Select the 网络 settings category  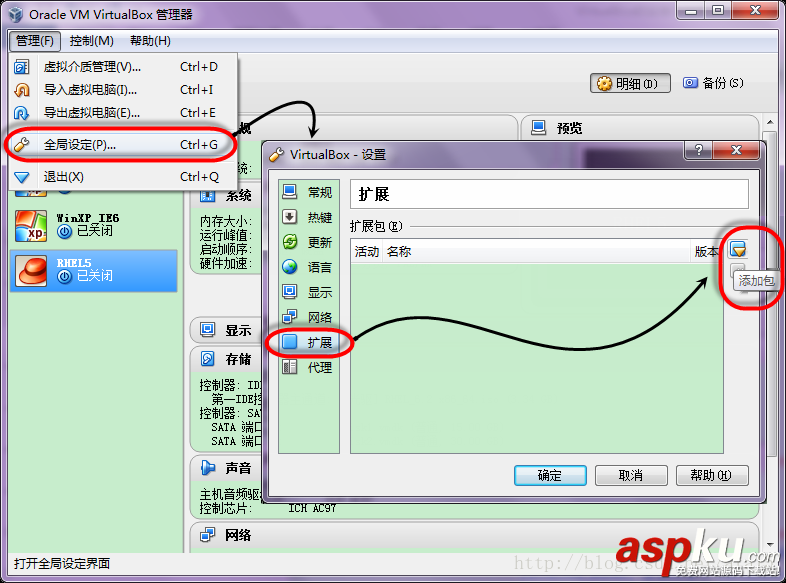tap(308, 317)
